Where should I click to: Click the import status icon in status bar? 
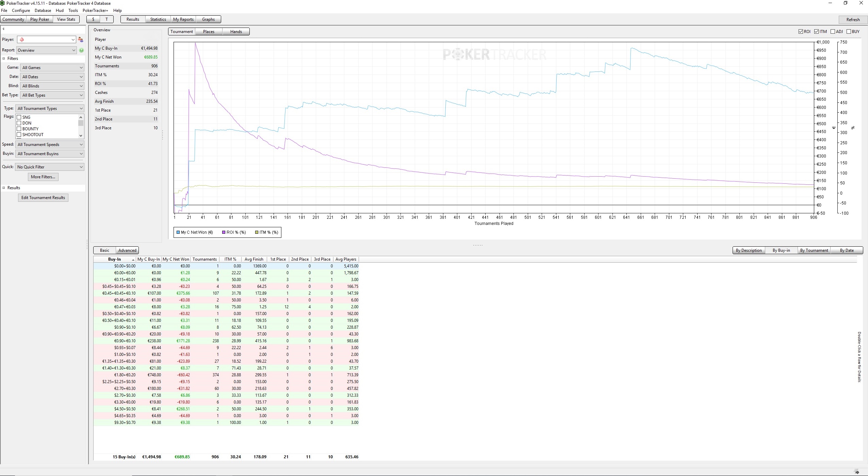(x=856, y=472)
